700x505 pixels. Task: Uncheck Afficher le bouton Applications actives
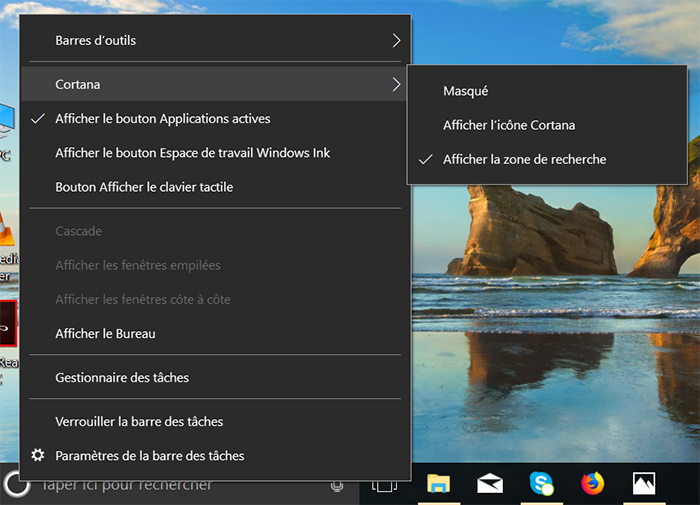[163, 119]
